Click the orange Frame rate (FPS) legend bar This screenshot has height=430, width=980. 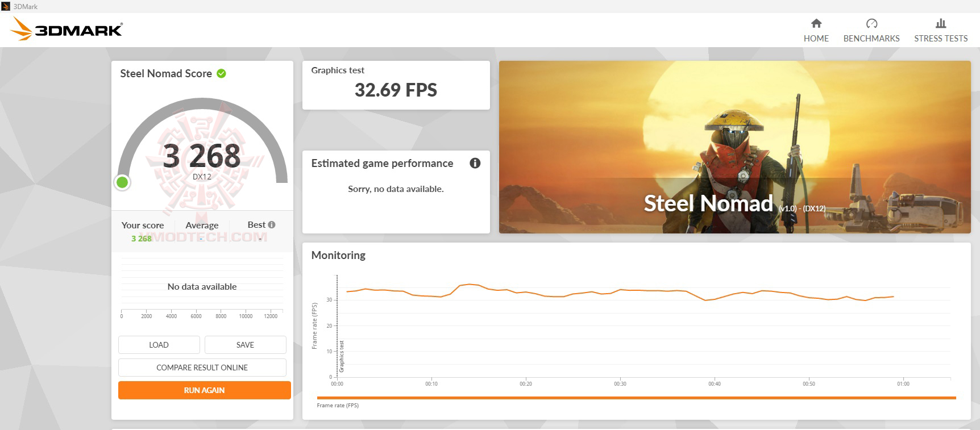pyautogui.click(x=637, y=398)
